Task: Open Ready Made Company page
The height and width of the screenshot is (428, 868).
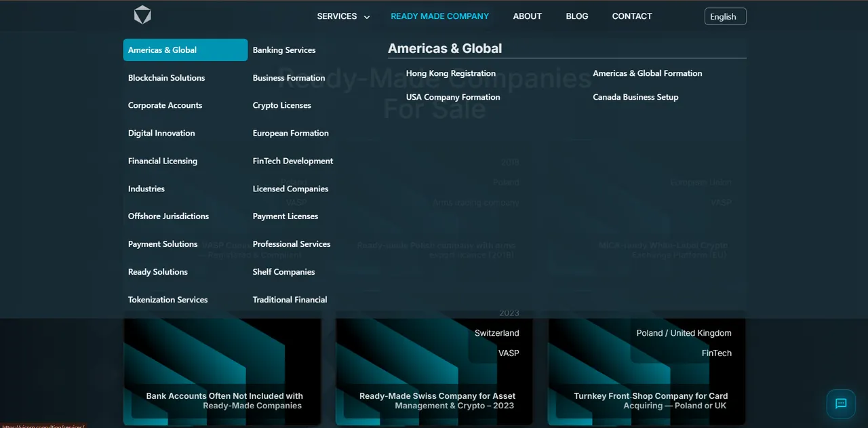Action: 440,16
